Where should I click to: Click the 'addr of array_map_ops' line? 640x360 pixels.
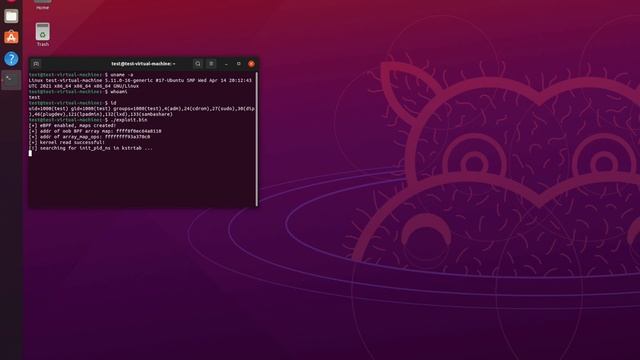click(x=89, y=137)
